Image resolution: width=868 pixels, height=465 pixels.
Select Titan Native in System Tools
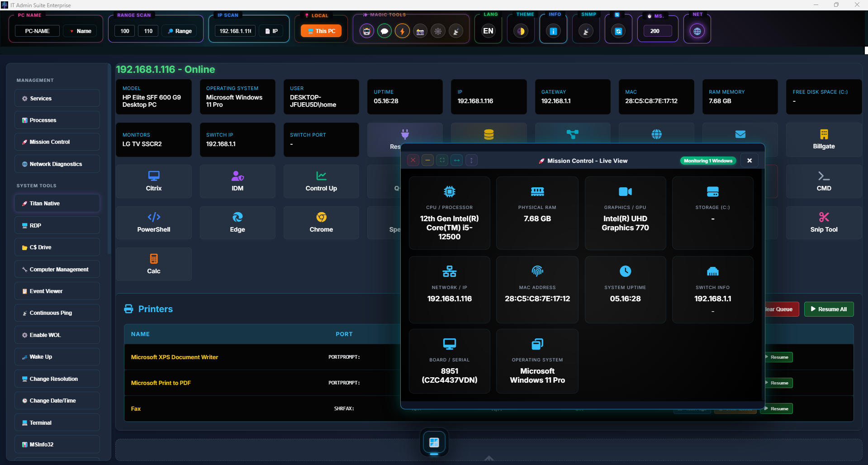57,203
